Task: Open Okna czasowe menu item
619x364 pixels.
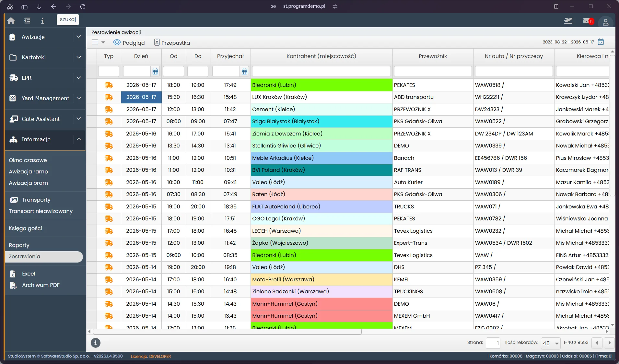Action: [28, 160]
